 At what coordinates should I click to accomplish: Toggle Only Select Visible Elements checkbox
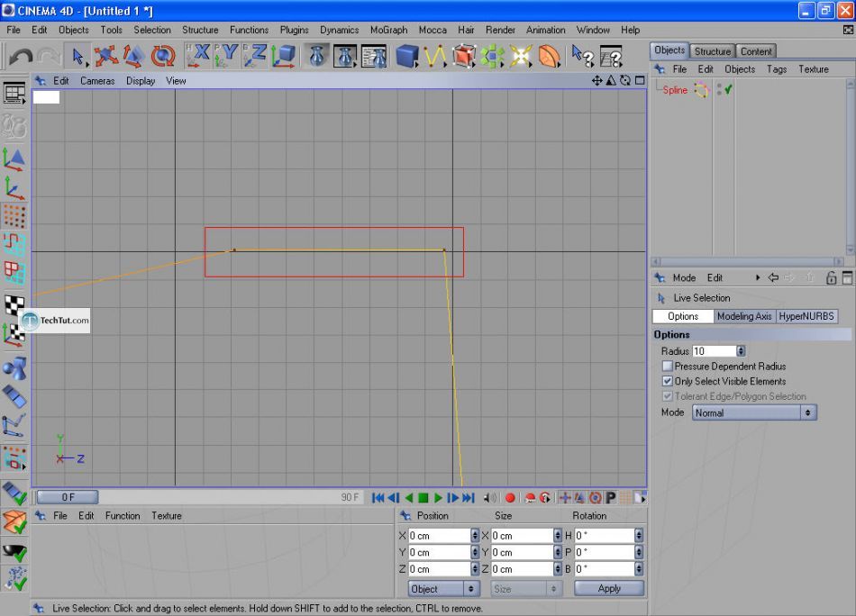667,381
